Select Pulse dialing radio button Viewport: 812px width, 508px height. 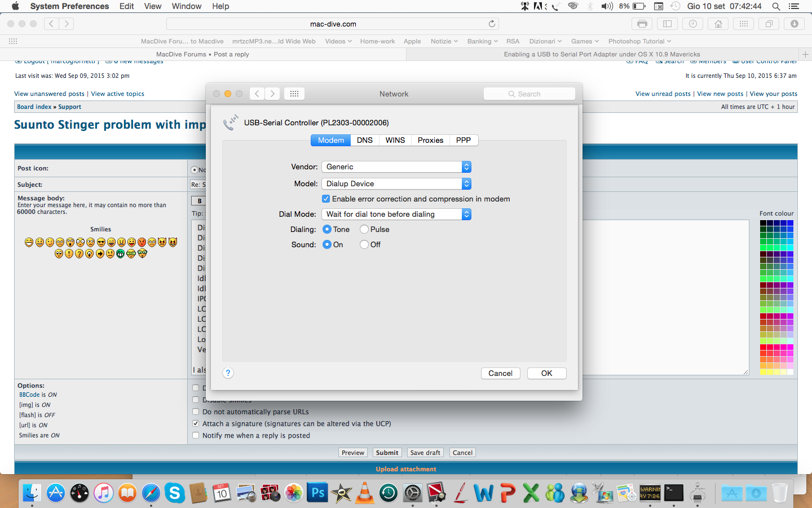(364, 229)
